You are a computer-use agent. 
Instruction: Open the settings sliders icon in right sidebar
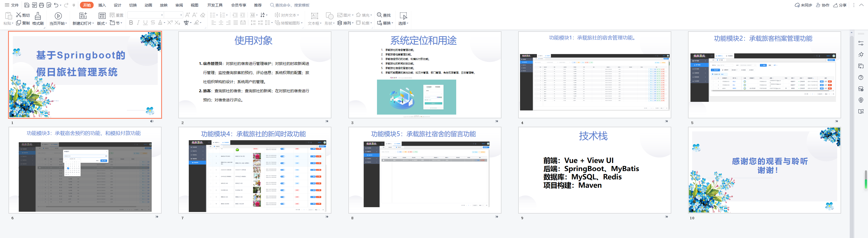[x=861, y=43]
